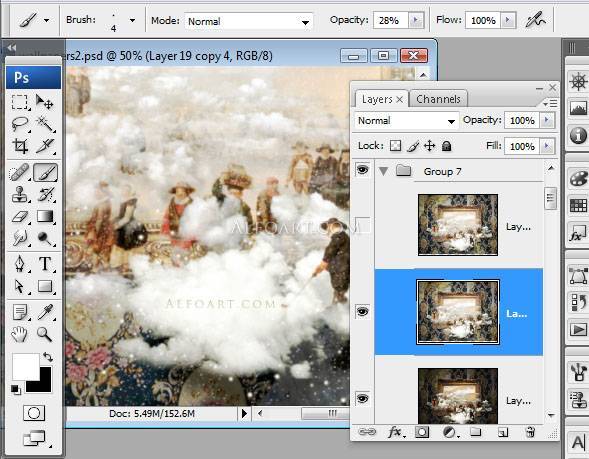Hide the selected highlighted layer

tap(362, 311)
